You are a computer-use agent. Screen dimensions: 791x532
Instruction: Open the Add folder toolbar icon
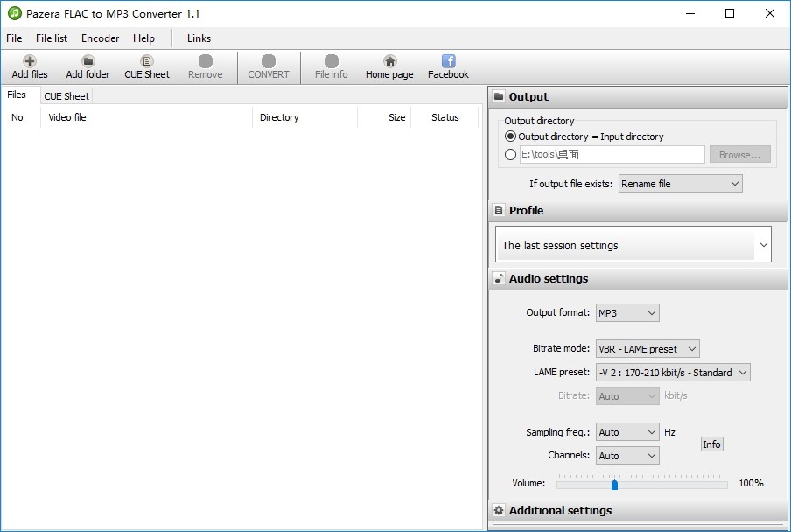[87, 61]
